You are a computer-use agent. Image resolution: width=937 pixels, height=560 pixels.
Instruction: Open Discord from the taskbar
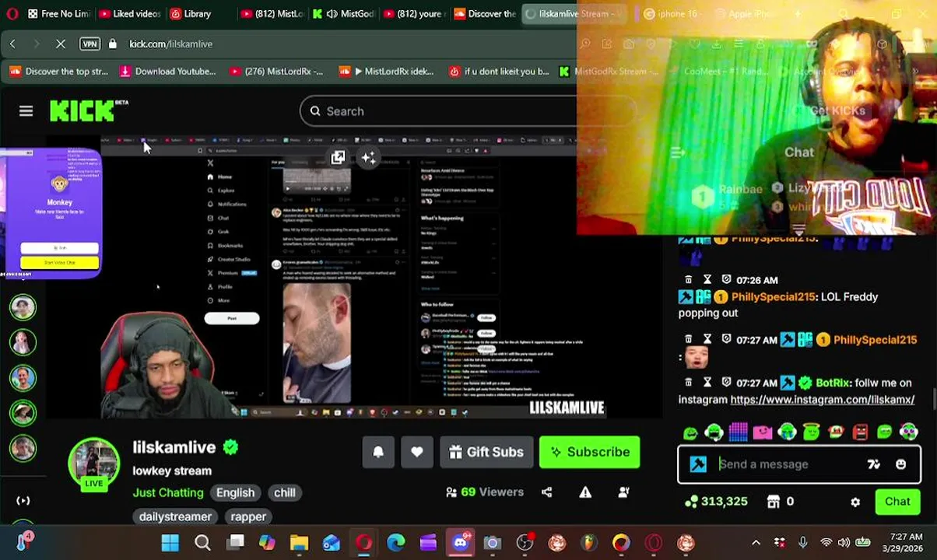click(x=460, y=543)
